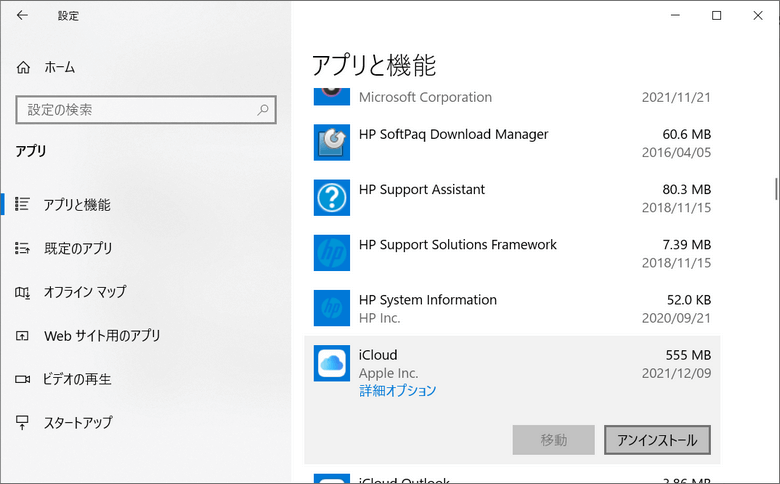Select the 既定のアプリ icon
Screen dimensions: 780x484
click(x=22, y=248)
